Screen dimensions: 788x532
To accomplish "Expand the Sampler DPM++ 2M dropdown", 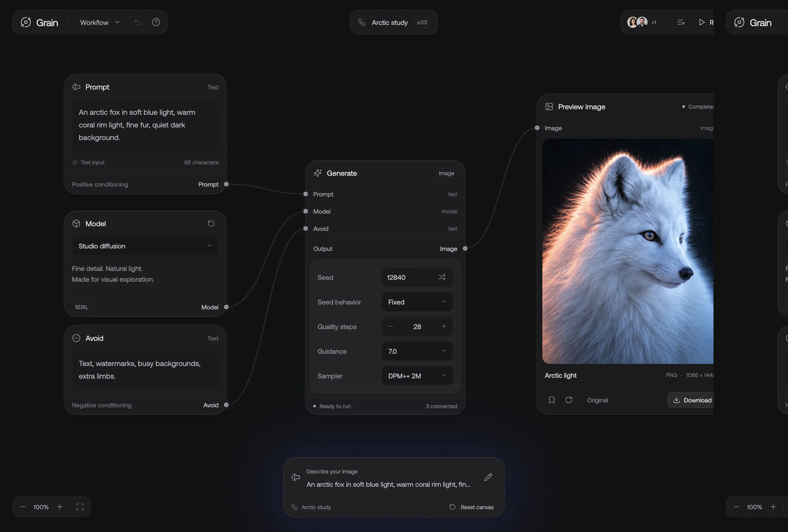I will (x=417, y=376).
